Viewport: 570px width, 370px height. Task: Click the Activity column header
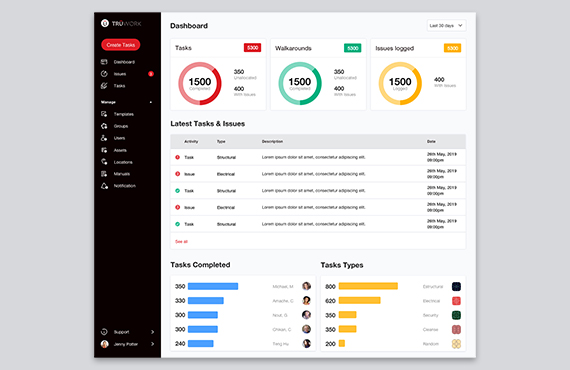191,142
